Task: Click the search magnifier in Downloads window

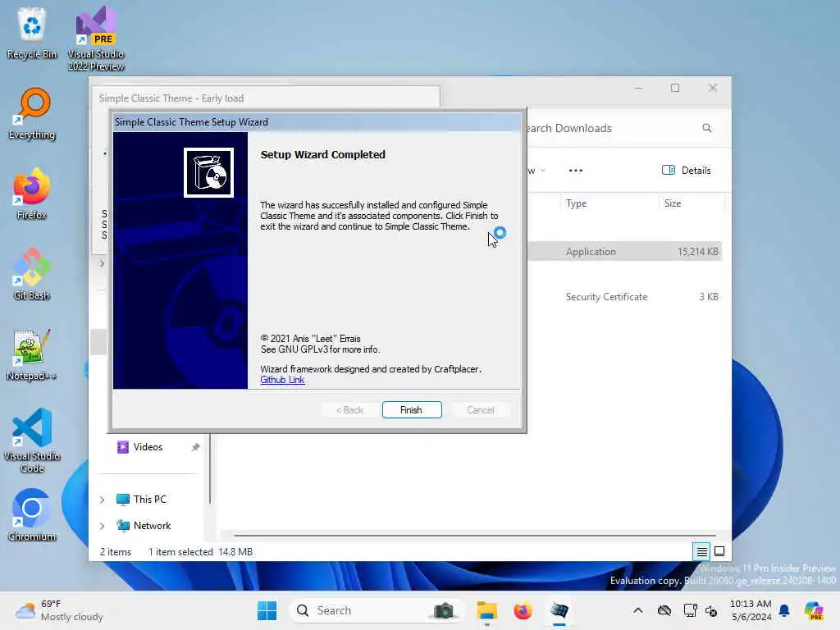Action: 706,128
